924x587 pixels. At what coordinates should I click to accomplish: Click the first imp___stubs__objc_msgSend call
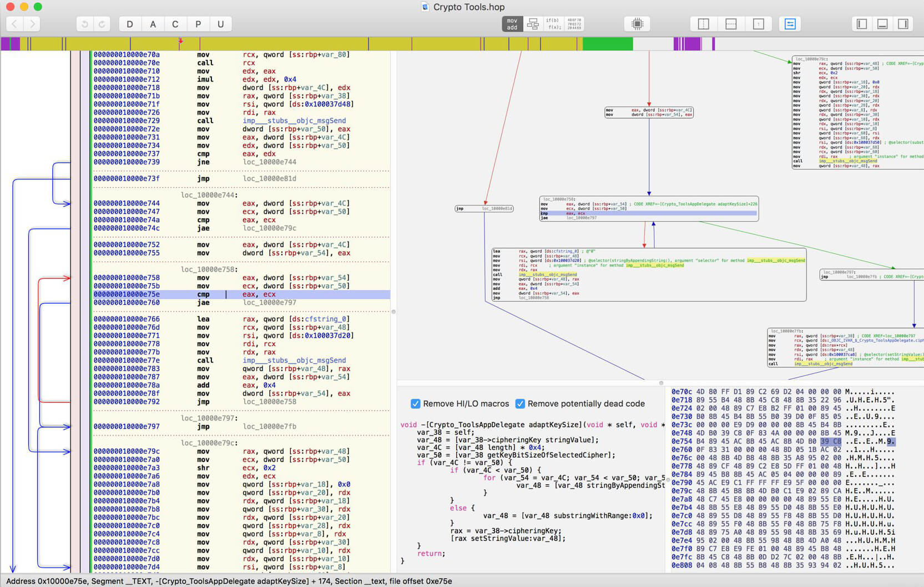[294, 121]
